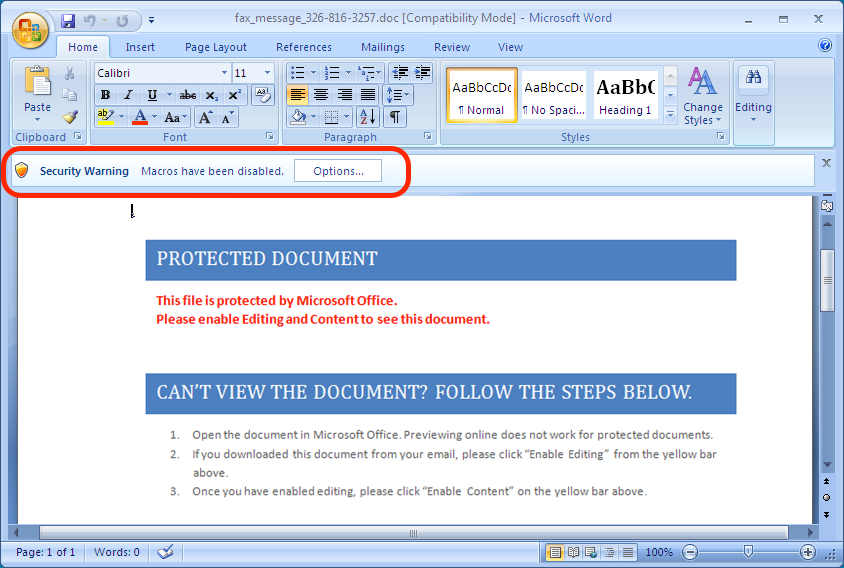Switch to the Insert tab
Image resolution: width=844 pixels, height=568 pixels.
pos(140,47)
